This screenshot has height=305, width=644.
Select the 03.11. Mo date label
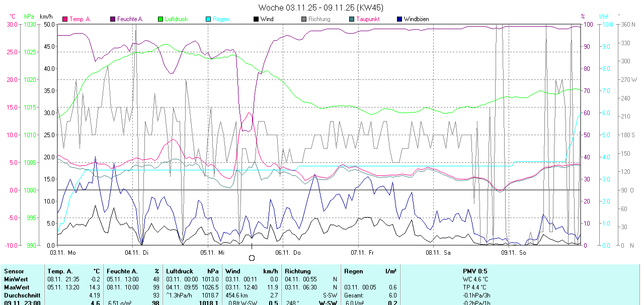click(x=63, y=252)
